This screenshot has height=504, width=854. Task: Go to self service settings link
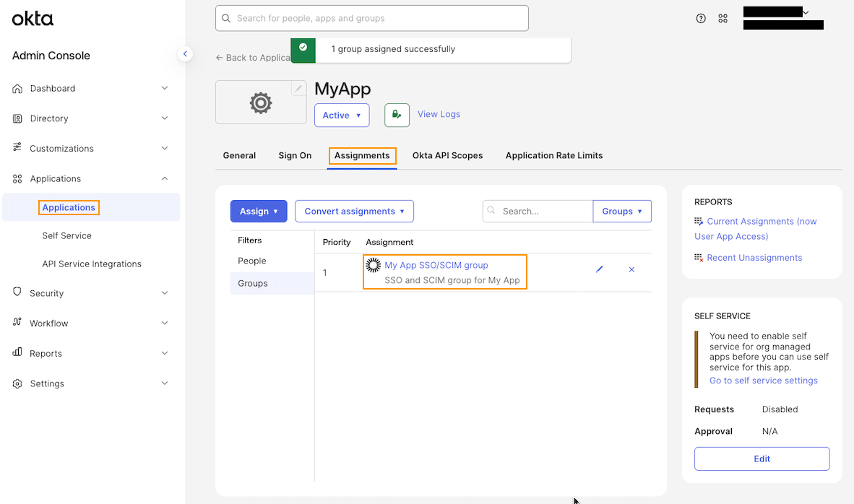763,381
